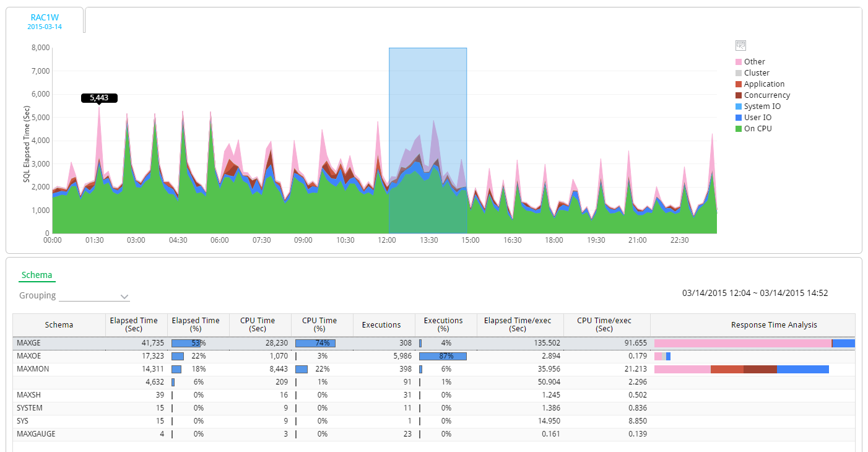Click the 53% elapsed time bar for MAXGE
Image resolution: width=868 pixels, height=452 pixels.
tap(186, 343)
